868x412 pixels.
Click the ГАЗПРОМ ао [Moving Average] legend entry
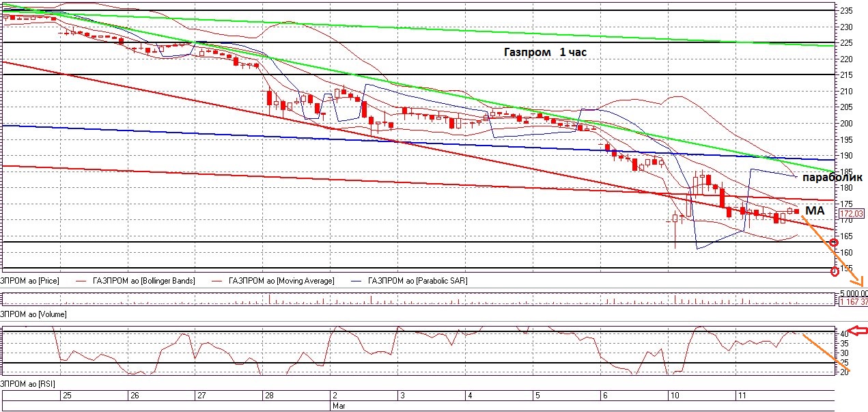tap(282, 281)
